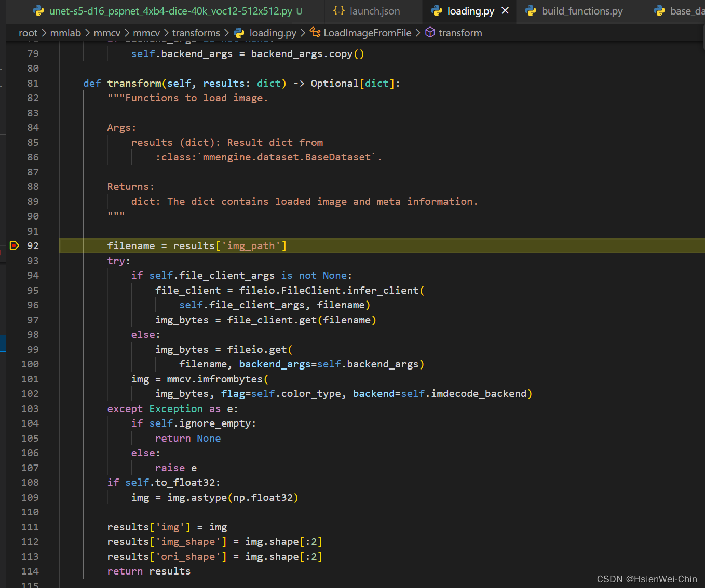This screenshot has width=705, height=588.
Task: Click line number 81 in the gutter
Action: (x=33, y=83)
